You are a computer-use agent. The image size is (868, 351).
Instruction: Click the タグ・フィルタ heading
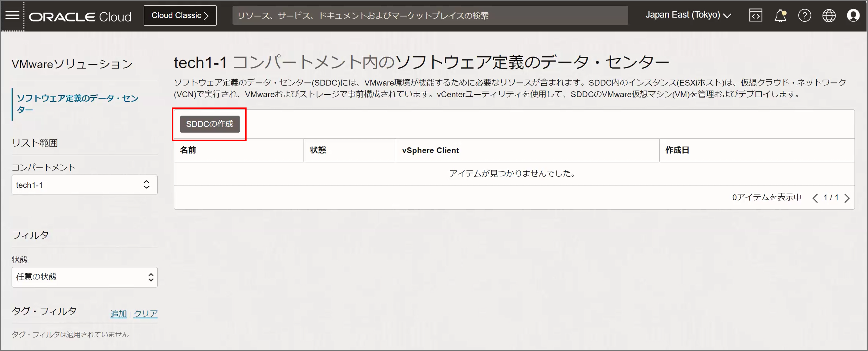[x=44, y=311]
